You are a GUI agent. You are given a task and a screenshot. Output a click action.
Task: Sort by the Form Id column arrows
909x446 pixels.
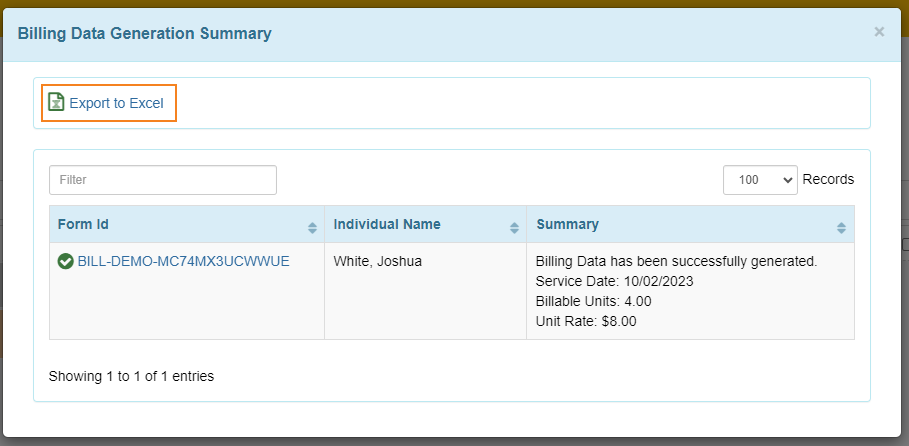312,228
